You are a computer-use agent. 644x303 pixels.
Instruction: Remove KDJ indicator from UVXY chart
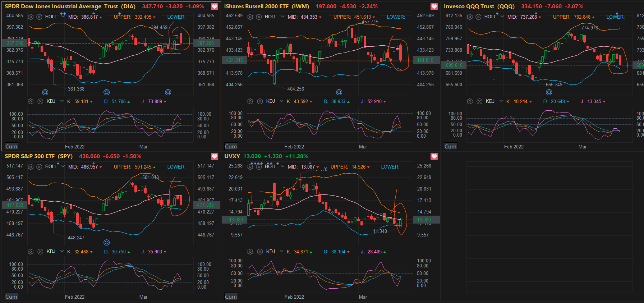pyautogui.click(x=260, y=252)
